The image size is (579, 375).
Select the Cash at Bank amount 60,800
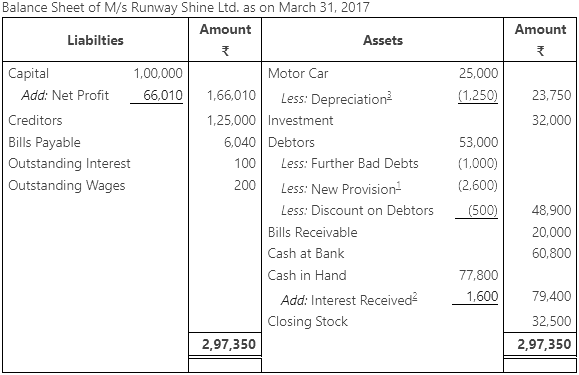(x=551, y=254)
